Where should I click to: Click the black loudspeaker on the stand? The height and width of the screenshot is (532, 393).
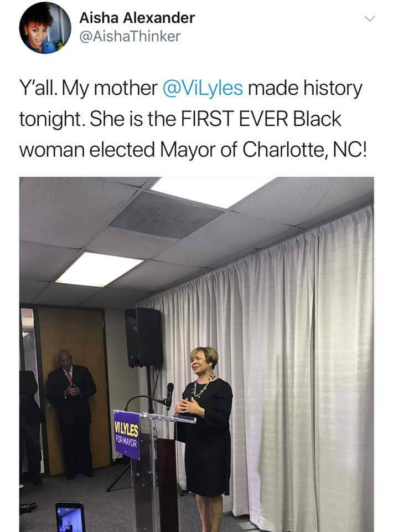tap(144, 337)
